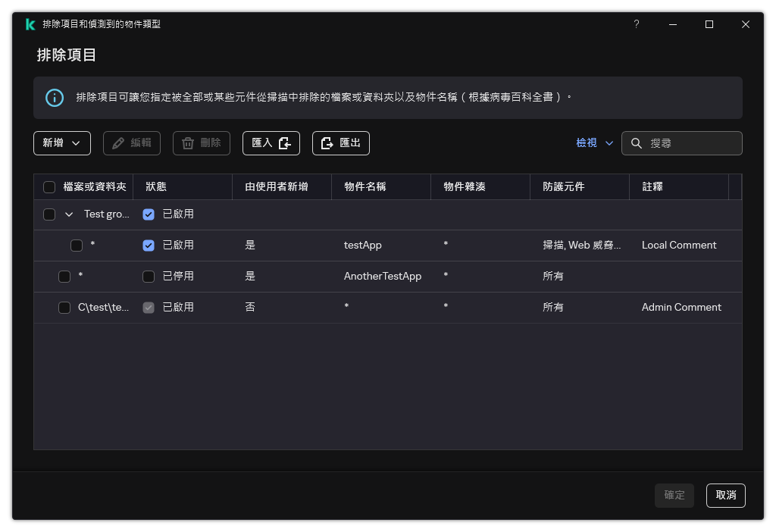The width and height of the screenshot is (776, 532).
Task: Open help via the question mark icon
Action: [x=636, y=24]
